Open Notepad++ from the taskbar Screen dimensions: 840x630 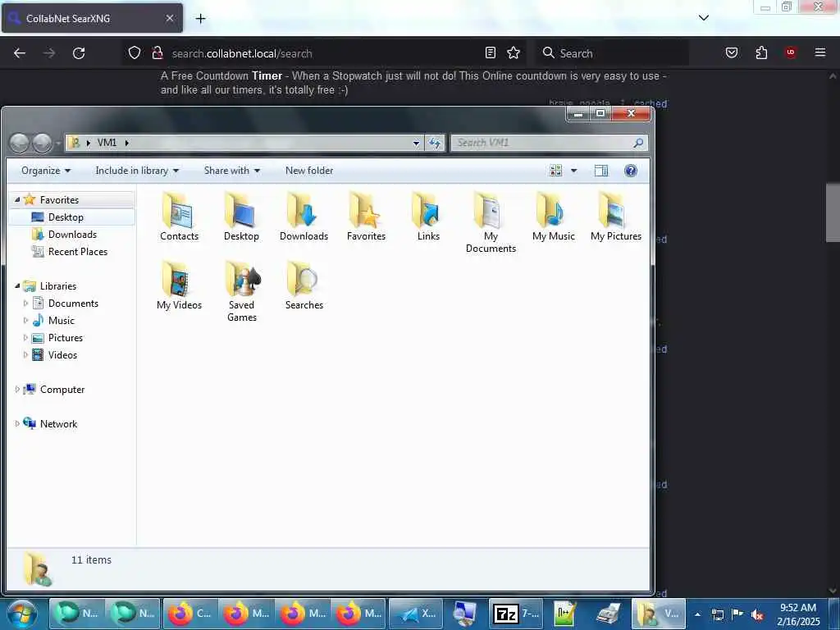tap(564, 614)
